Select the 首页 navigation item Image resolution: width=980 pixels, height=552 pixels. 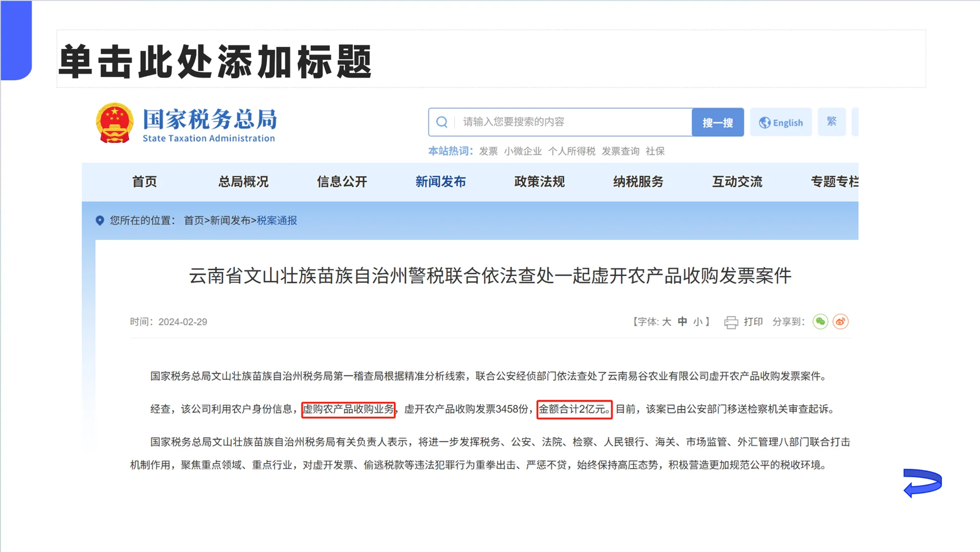(144, 182)
